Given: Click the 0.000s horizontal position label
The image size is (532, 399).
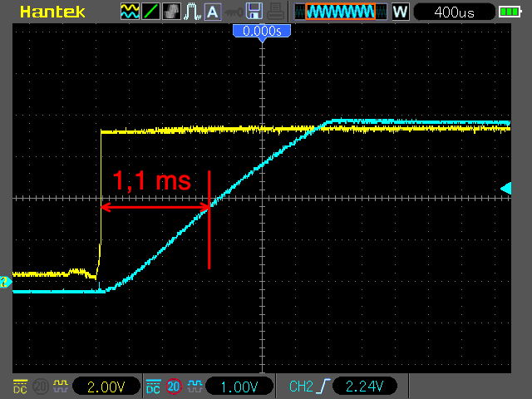Looking at the screenshot, I should [x=261, y=30].
